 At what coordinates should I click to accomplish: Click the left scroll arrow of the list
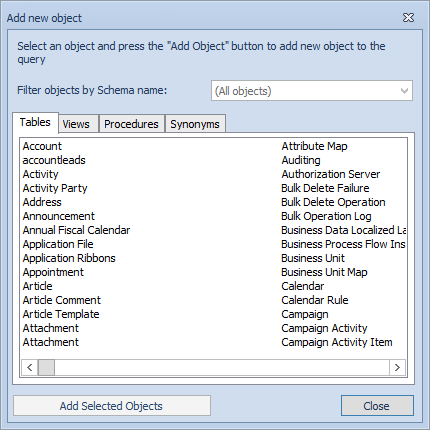pyautogui.click(x=30, y=367)
